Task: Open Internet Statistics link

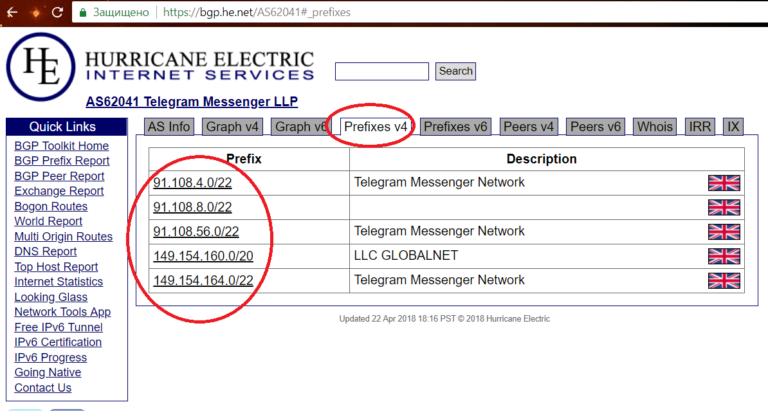Action: coord(58,282)
